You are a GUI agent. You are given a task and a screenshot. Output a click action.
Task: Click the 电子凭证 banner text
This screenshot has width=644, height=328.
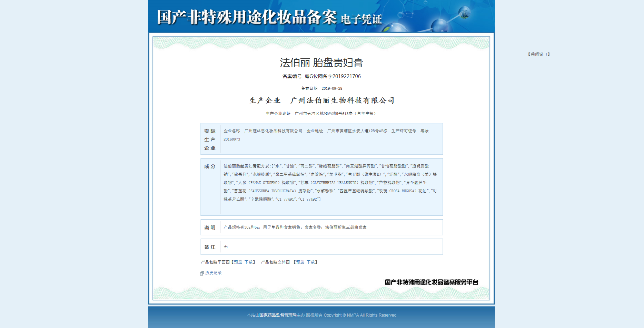coord(361,19)
